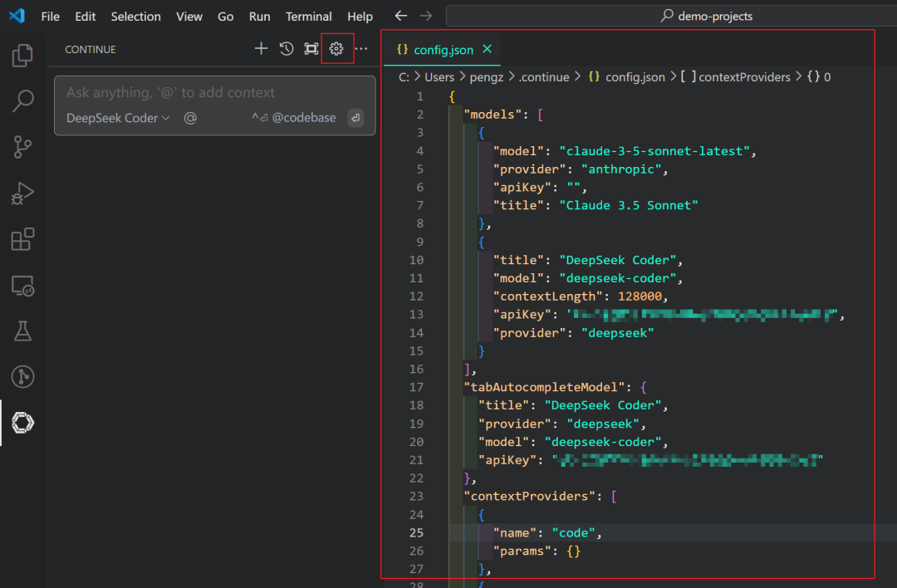Start new Continue session with plus icon
This screenshot has height=588, width=897.
click(261, 49)
